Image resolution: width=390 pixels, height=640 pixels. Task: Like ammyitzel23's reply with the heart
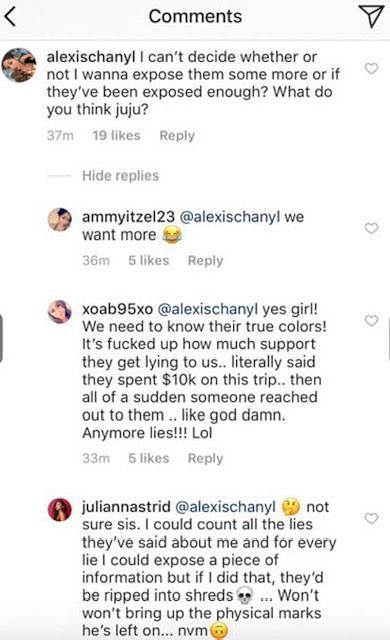(x=371, y=228)
